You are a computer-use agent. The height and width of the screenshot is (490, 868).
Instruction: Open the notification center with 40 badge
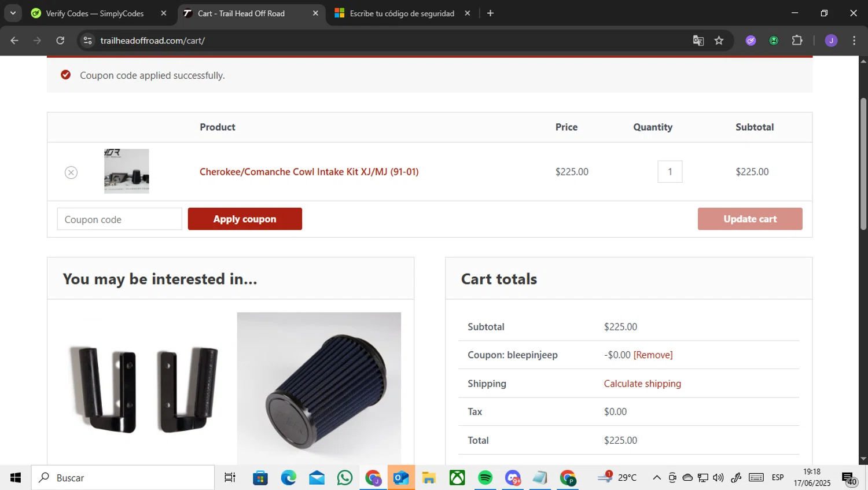pyautogui.click(x=849, y=478)
